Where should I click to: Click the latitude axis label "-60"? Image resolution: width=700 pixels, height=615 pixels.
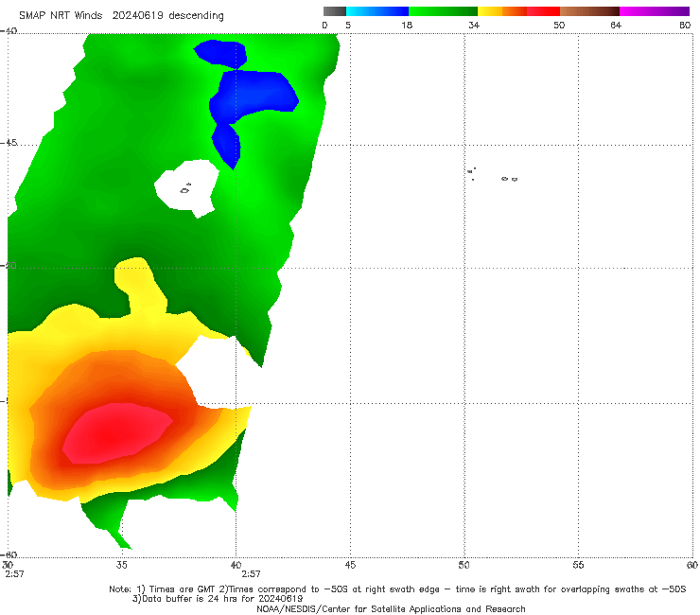(x=9, y=554)
